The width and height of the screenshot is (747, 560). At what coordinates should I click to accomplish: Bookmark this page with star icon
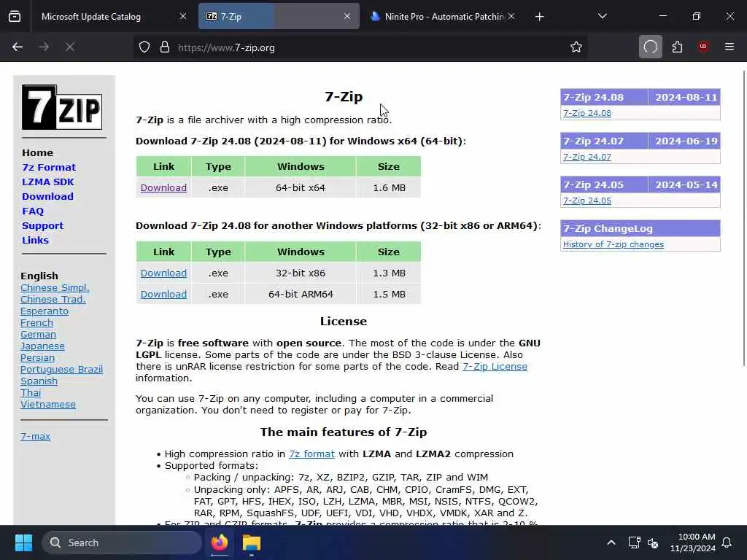(x=576, y=47)
